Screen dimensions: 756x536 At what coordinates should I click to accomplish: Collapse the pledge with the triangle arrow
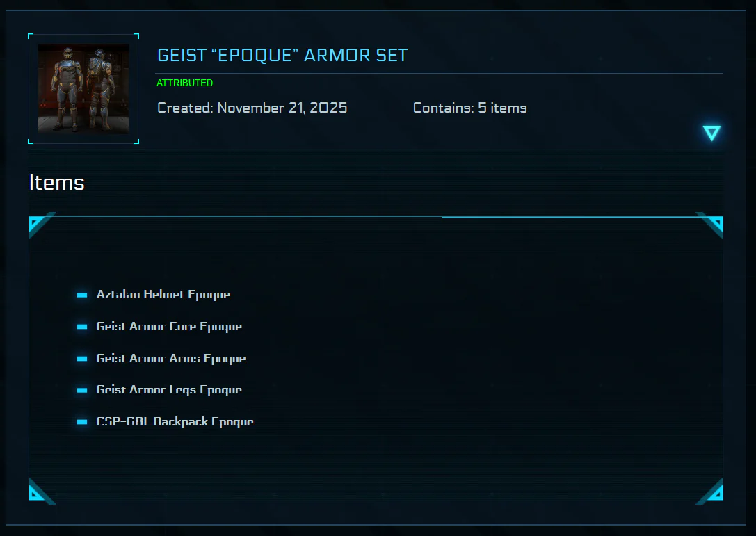(711, 133)
